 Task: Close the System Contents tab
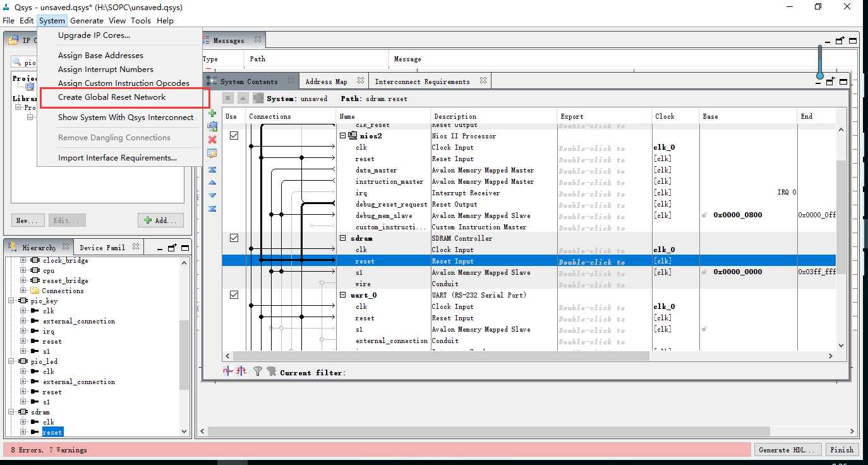coord(291,81)
